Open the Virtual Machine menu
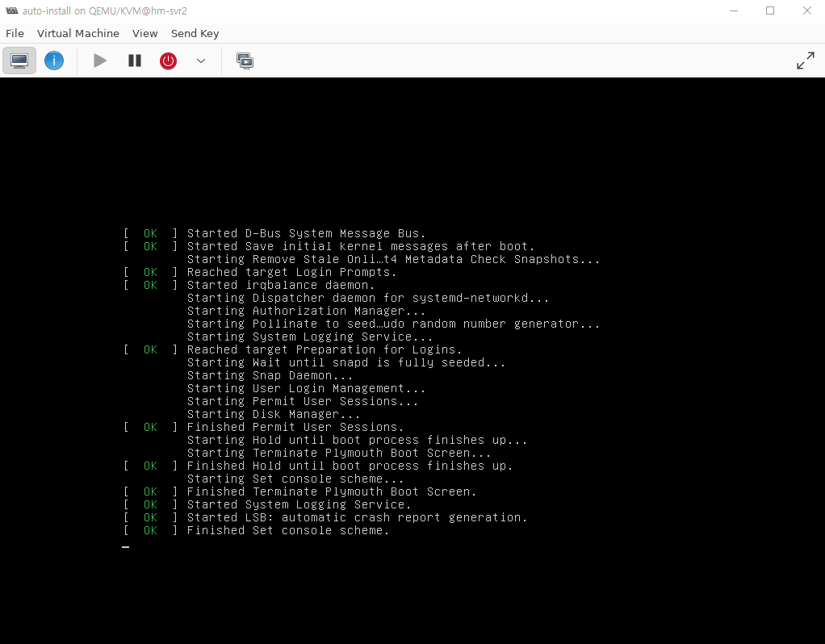The image size is (825, 644). click(78, 33)
